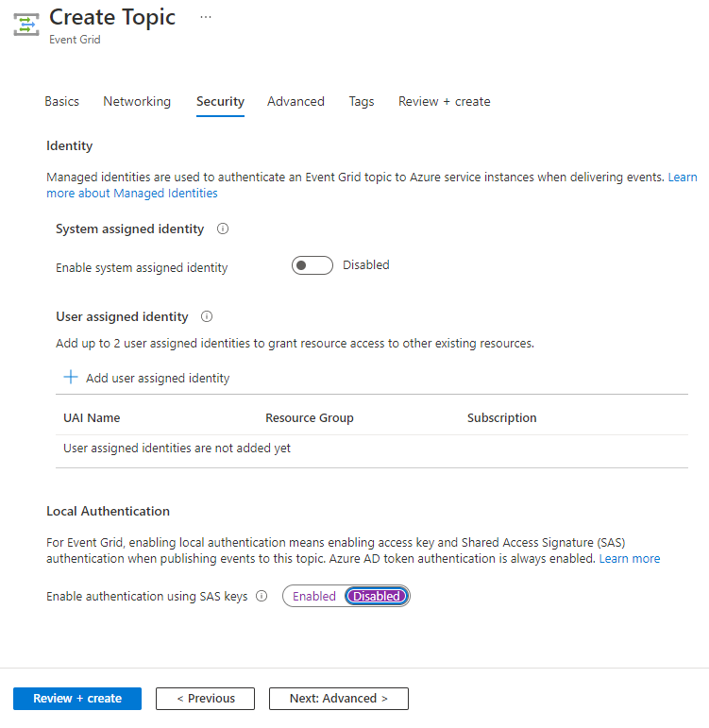The image size is (709, 728).
Task: Go to the Tags tab
Action: [361, 101]
